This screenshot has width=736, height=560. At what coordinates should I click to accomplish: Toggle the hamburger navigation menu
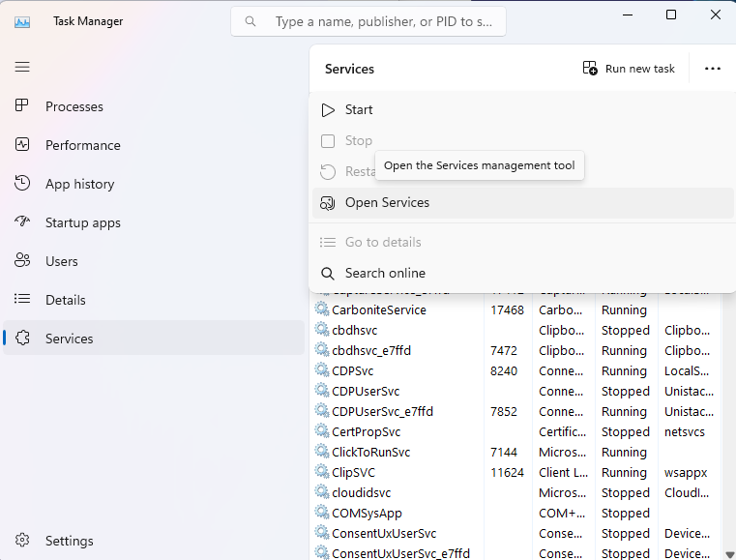pos(22,67)
